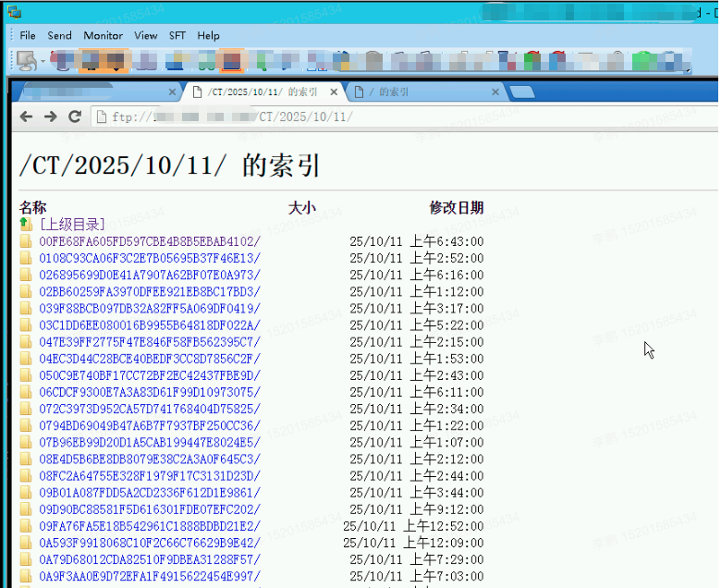Click folder icon beside 0108C93CA06F3C2E7B05695B37F46E13/
Screen dimensions: 721x588
(26, 258)
